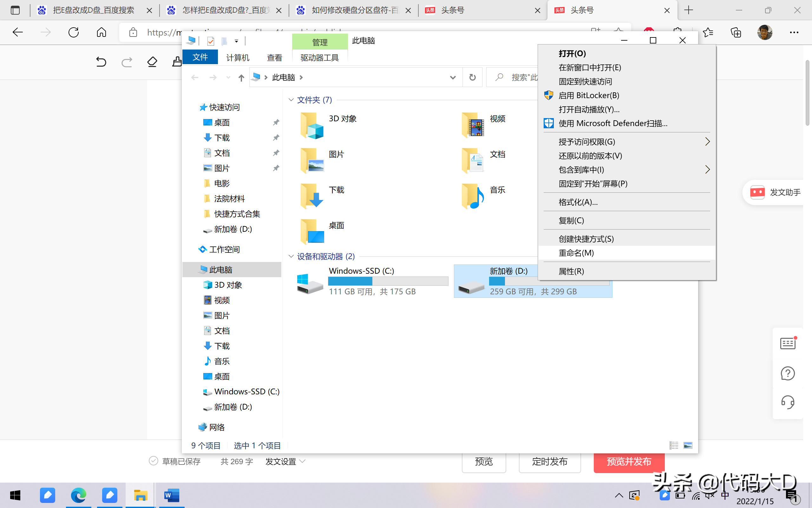Open the recent locations dropdown arrow

(228, 77)
